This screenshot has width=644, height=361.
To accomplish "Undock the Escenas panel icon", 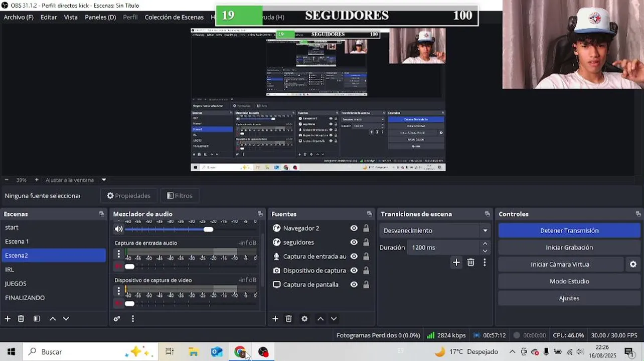I will (x=102, y=214).
